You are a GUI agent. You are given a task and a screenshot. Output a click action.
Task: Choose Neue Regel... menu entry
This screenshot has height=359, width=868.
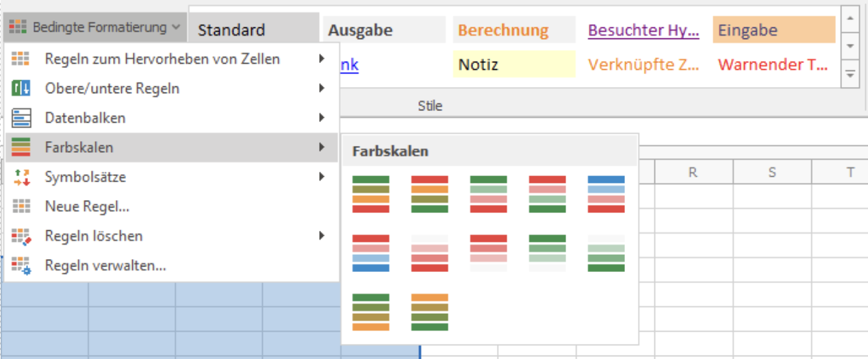[x=172, y=206]
